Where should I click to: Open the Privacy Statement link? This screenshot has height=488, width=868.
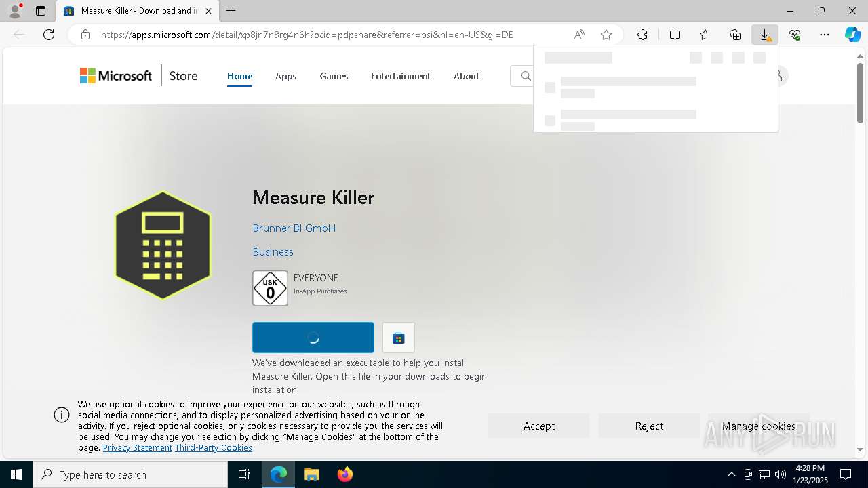(137, 448)
